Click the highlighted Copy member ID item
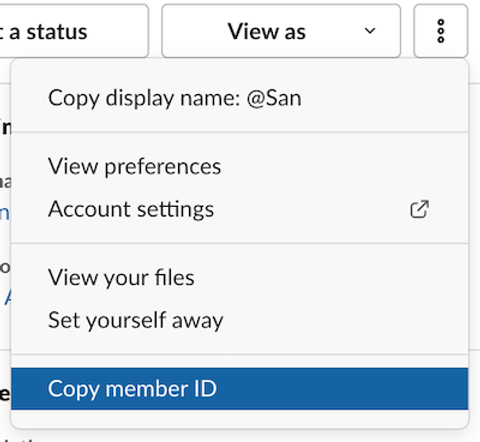The width and height of the screenshot is (480, 442). pyautogui.click(x=239, y=389)
